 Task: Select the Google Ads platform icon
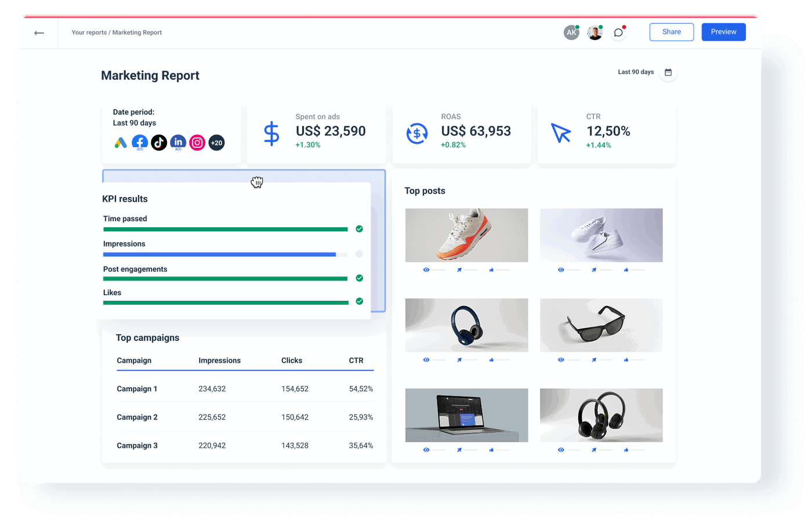tap(119, 143)
